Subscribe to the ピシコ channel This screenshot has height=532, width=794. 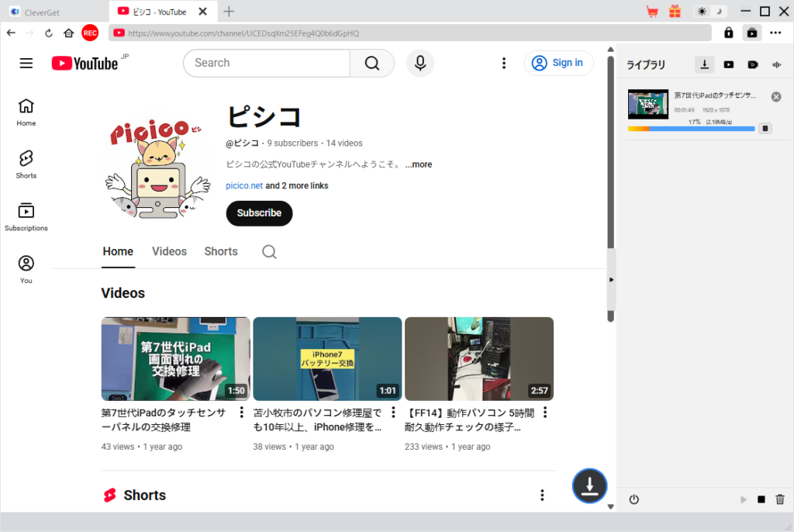coord(259,213)
